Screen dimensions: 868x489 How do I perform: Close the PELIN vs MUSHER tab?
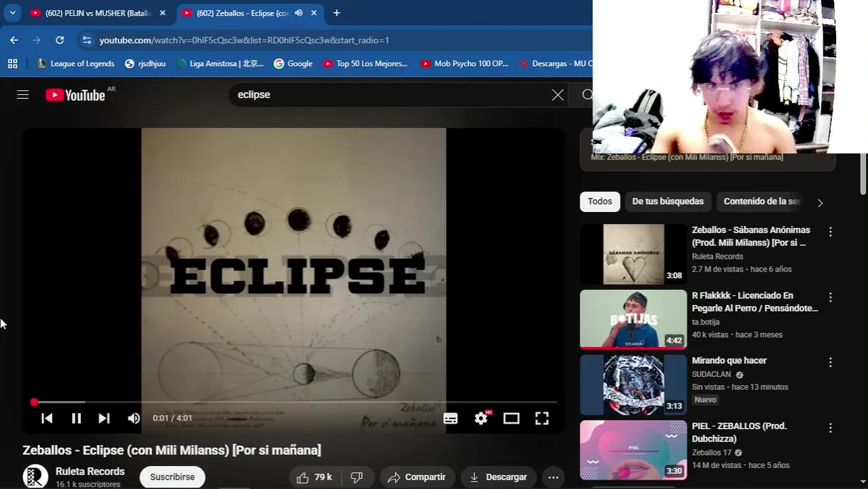162,13
